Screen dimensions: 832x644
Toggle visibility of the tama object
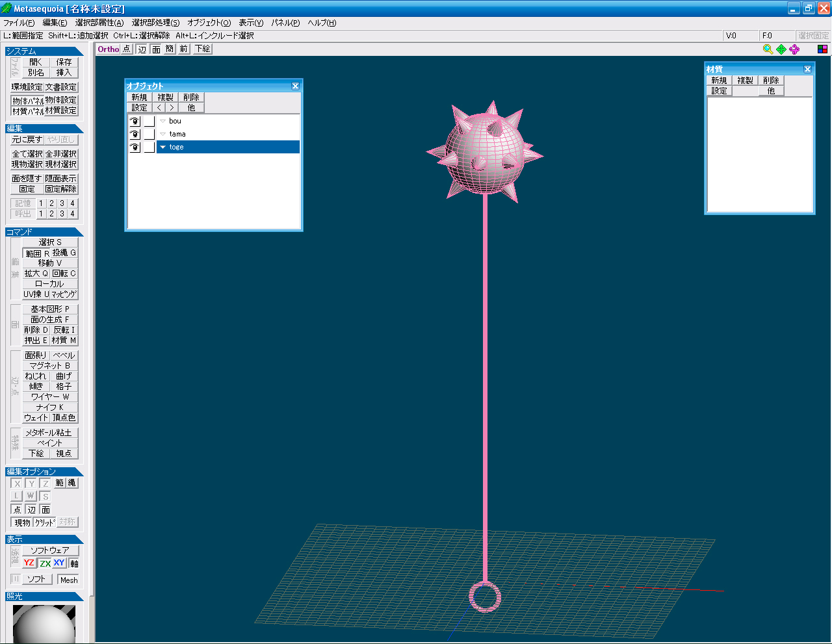tap(135, 135)
